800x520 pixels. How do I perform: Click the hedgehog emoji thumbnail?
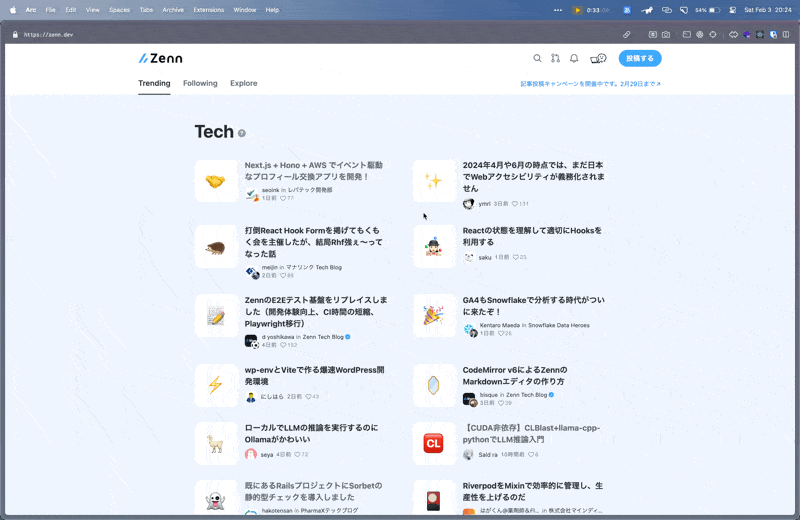click(x=216, y=246)
